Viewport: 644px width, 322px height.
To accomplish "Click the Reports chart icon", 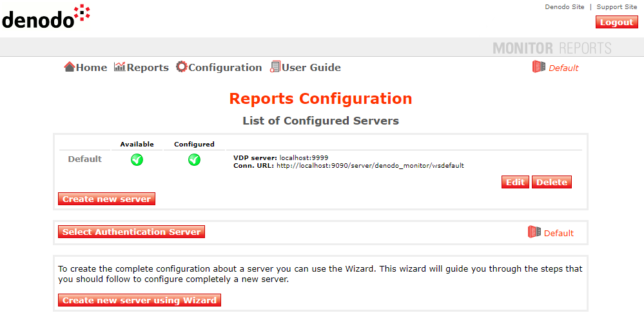I will pos(119,66).
